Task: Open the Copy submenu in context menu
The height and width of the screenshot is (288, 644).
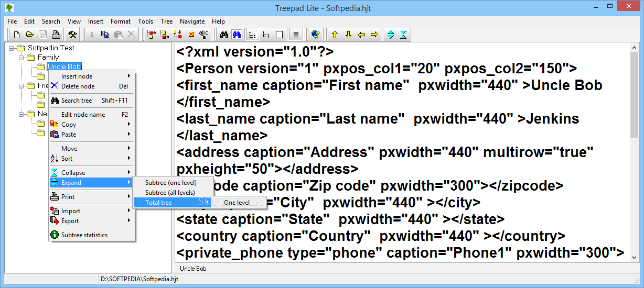Action: [x=91, y=125]
